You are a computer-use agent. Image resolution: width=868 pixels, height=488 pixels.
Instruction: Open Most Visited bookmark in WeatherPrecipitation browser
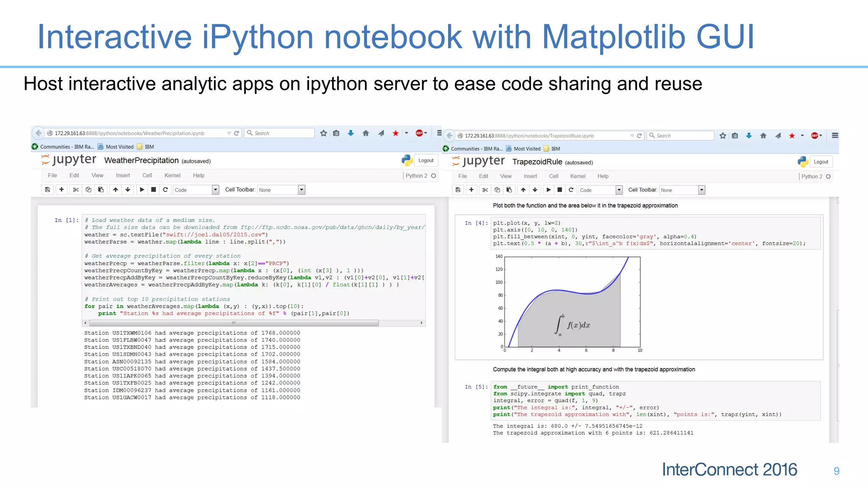(x=115, y=147)
